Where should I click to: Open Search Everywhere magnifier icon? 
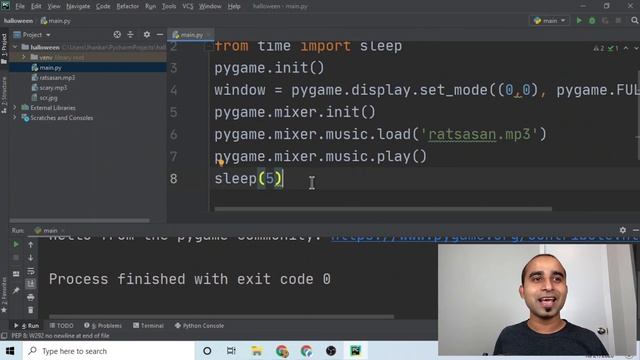tap(635, 20)
